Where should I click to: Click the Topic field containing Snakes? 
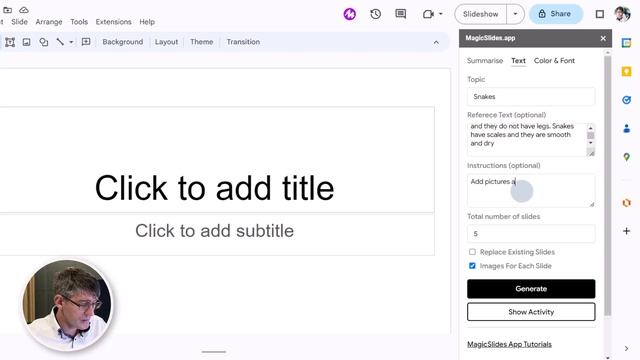pos(531,97)
